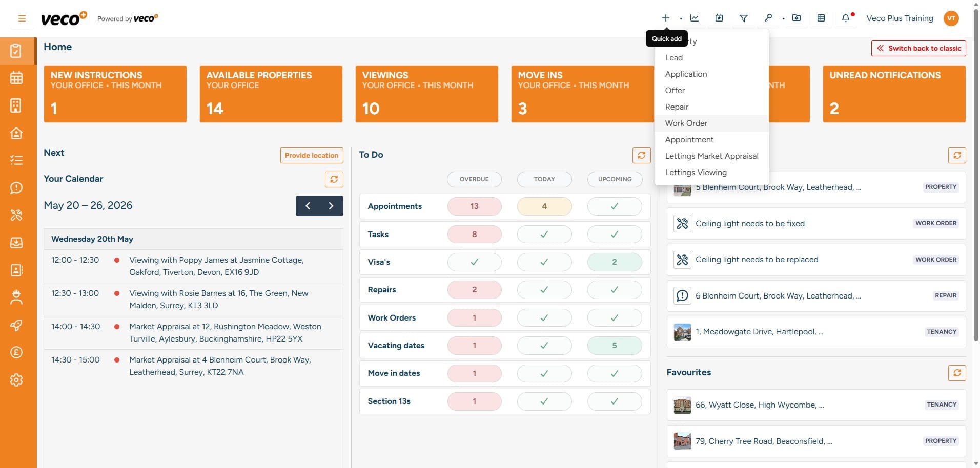Viewport: 980px width, 468px height.
Task: Open the 2 overdue Repairs pill
Action: coord(474,290)
